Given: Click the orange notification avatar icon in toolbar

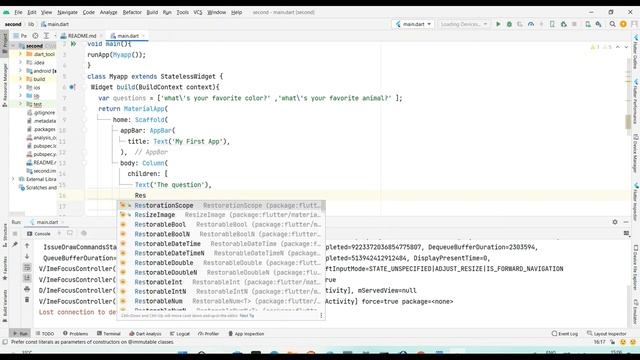Looking at the screenshot, I should [623, 24].
